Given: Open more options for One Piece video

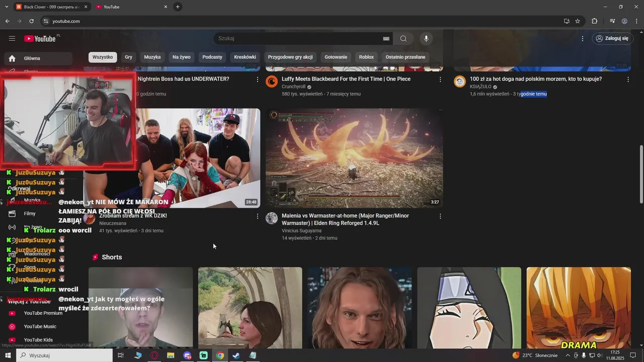Looking at the screenshot, I should pos(440,79).
